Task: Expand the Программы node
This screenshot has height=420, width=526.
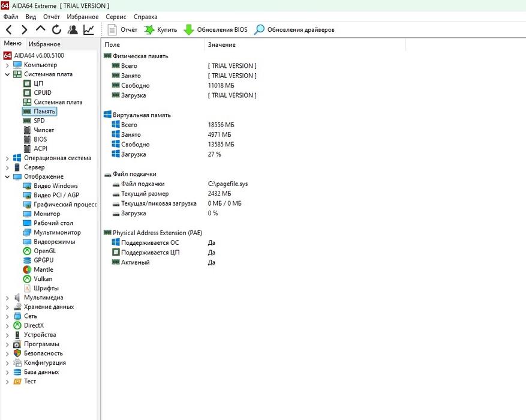Action: pyautogui.click(x=7, y=344)
